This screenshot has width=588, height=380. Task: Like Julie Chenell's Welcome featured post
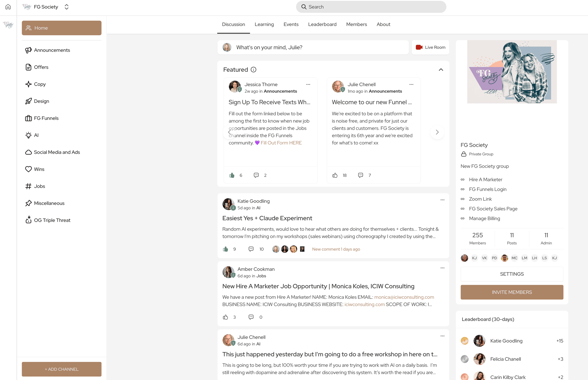coord(335,175)
